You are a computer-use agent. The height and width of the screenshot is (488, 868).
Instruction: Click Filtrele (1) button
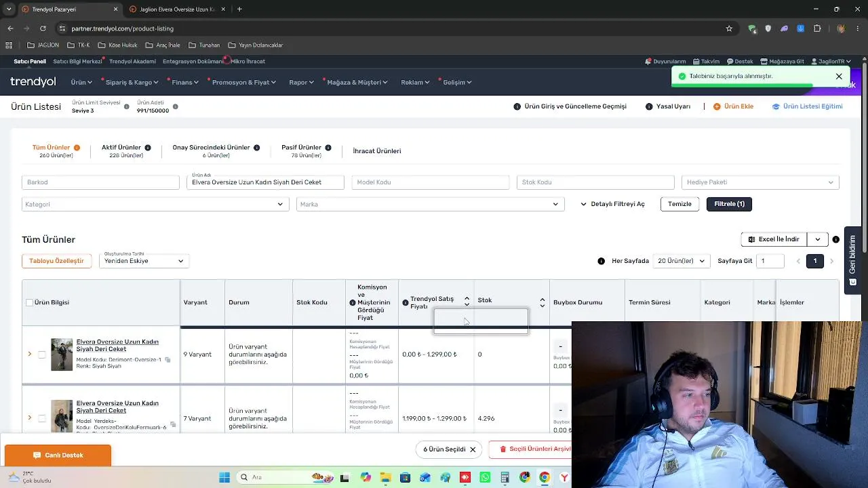pos(729,204)
